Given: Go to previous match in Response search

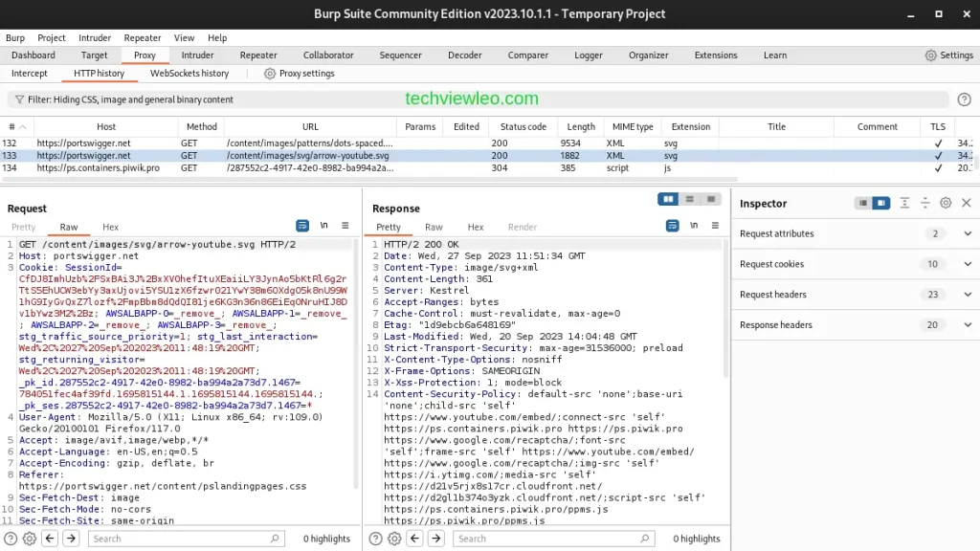Looking at the screenshot, I should click(417, 539).
